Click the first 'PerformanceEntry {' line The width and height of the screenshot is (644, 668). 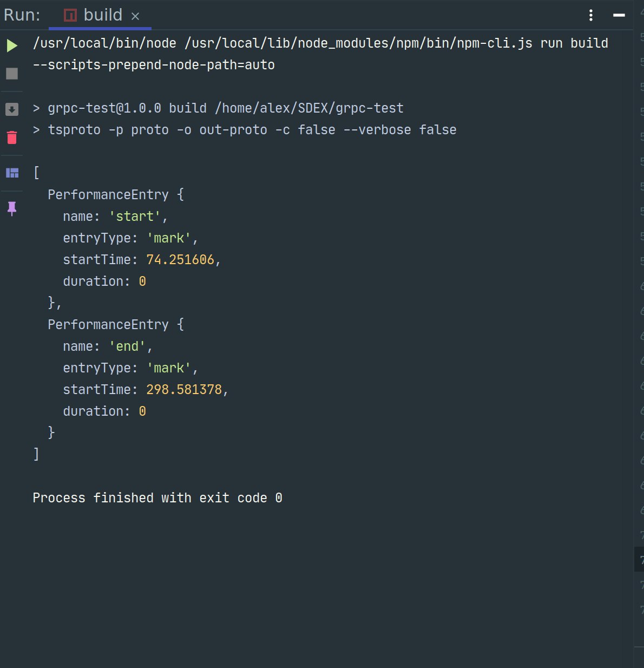116,195
